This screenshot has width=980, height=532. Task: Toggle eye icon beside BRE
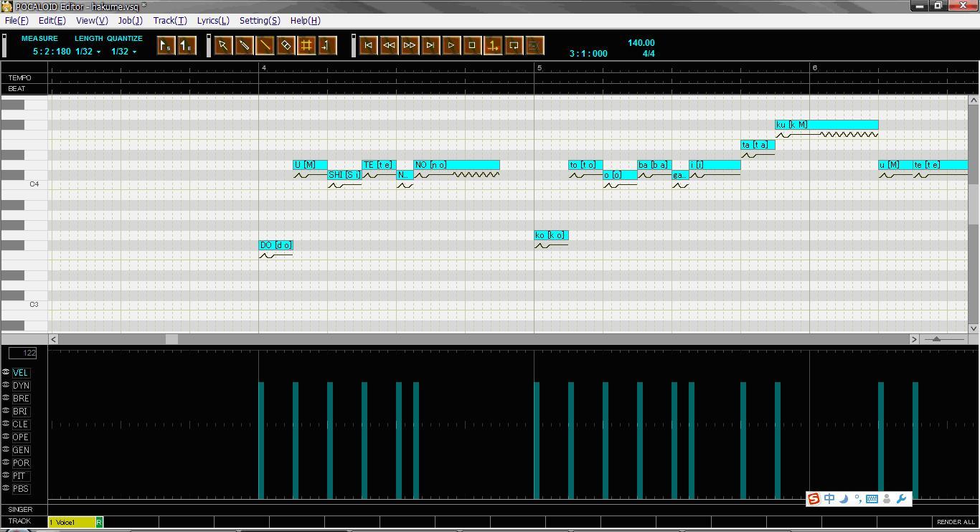tap(6, 398)
